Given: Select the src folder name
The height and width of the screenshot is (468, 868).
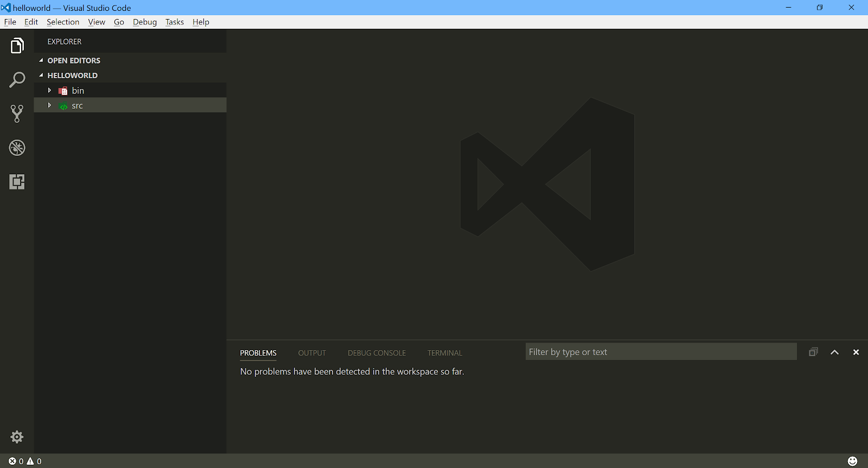Looking at the screenshot, I should [x=77, y=106].
